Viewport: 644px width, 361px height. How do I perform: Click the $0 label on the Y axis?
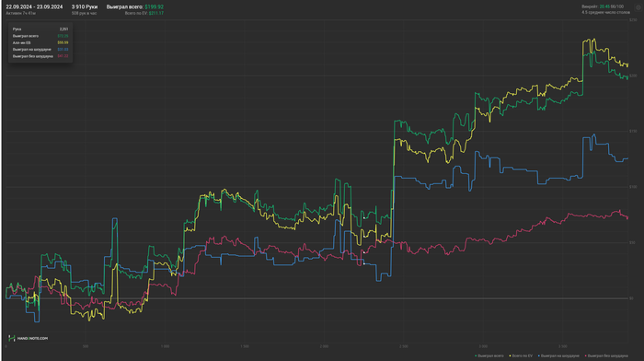[632, 298]
